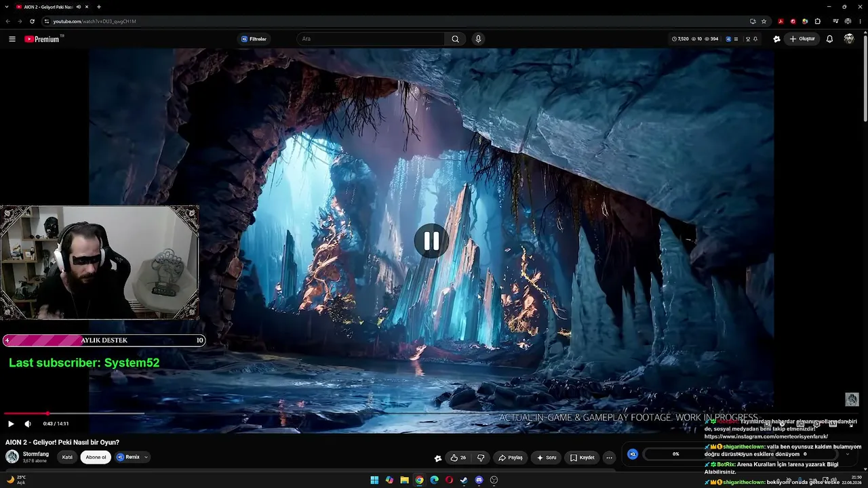
Task: Open Chrome extensions puzzle icon
Action: click(x=817, y=21)
